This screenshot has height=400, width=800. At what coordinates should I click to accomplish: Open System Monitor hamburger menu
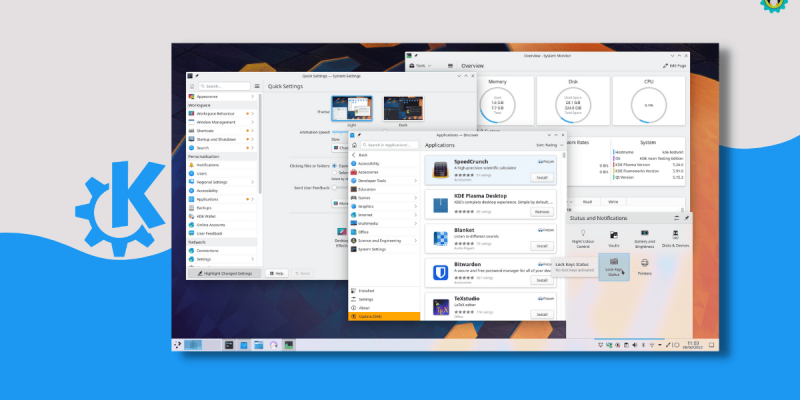tap(450, 66)
